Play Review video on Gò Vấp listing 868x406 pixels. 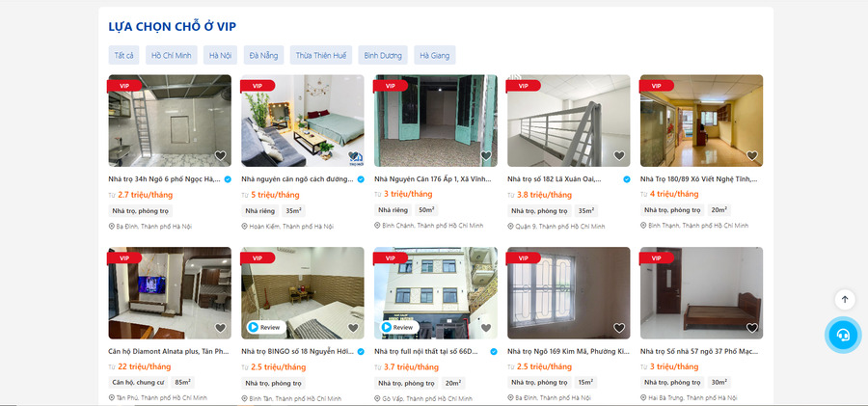tap(398, 327)
